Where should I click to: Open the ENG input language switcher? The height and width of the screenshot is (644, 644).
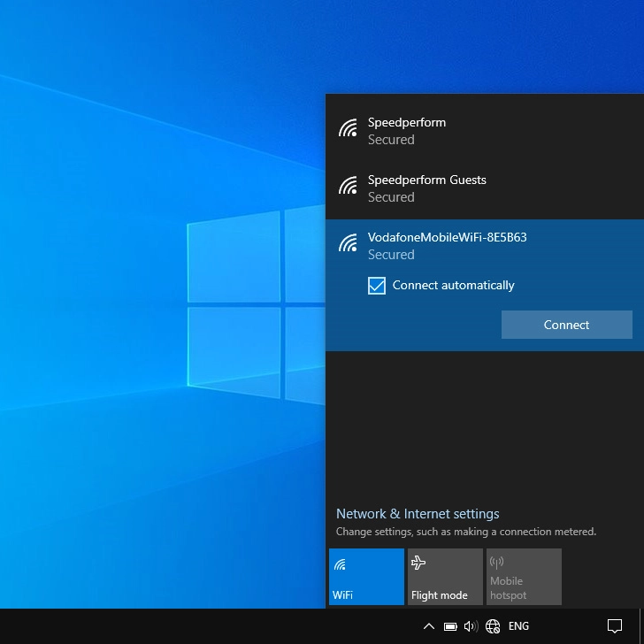pyautogui.click(x=518, y=626)
